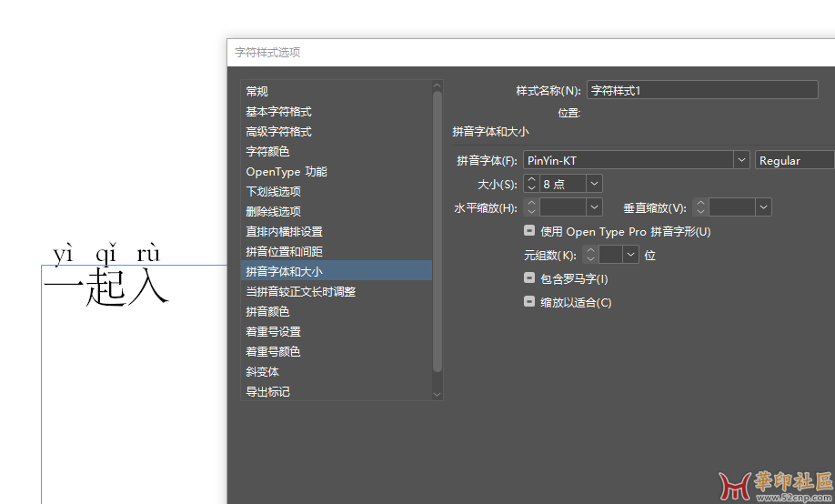Viewport: 835px width, 504px height.
Task: Click the 水平缩放 stepper arrows
Action: pyautogui.click(x=531, y=207)
